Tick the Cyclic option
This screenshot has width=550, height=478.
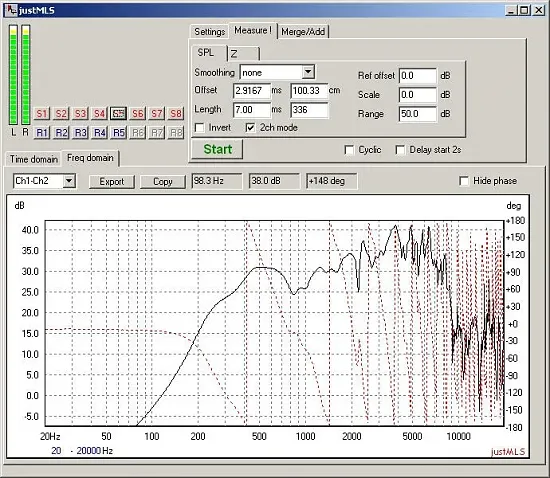tap(349, 150)
